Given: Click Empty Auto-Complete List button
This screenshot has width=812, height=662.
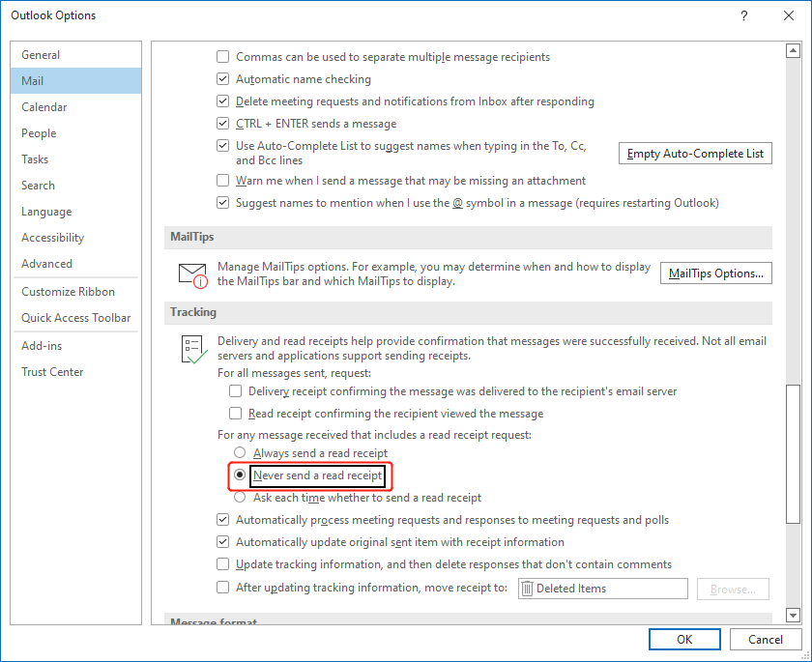Looking at the screenshot, I should point(695,154).
